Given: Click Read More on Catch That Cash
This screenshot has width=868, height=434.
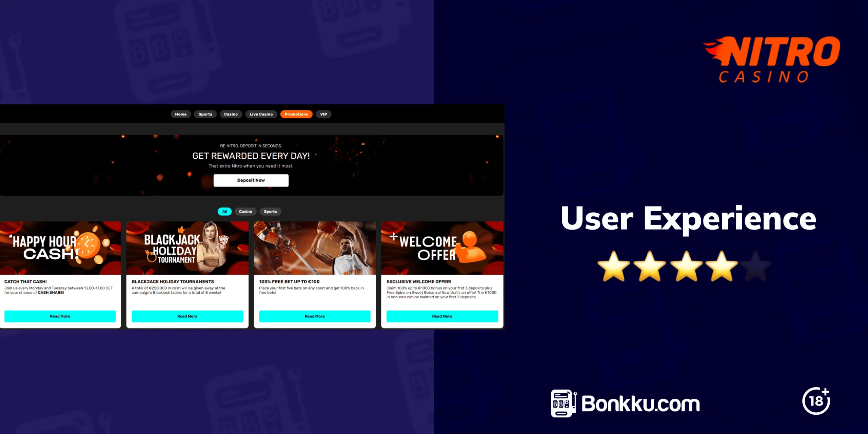Looking at the screenshot, I should [x=60, y=316].
